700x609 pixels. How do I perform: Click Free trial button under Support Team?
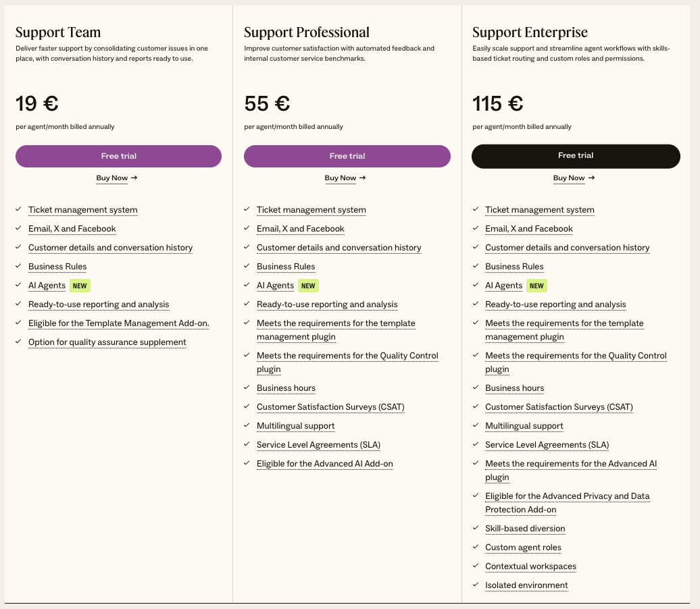click(118, 156)
